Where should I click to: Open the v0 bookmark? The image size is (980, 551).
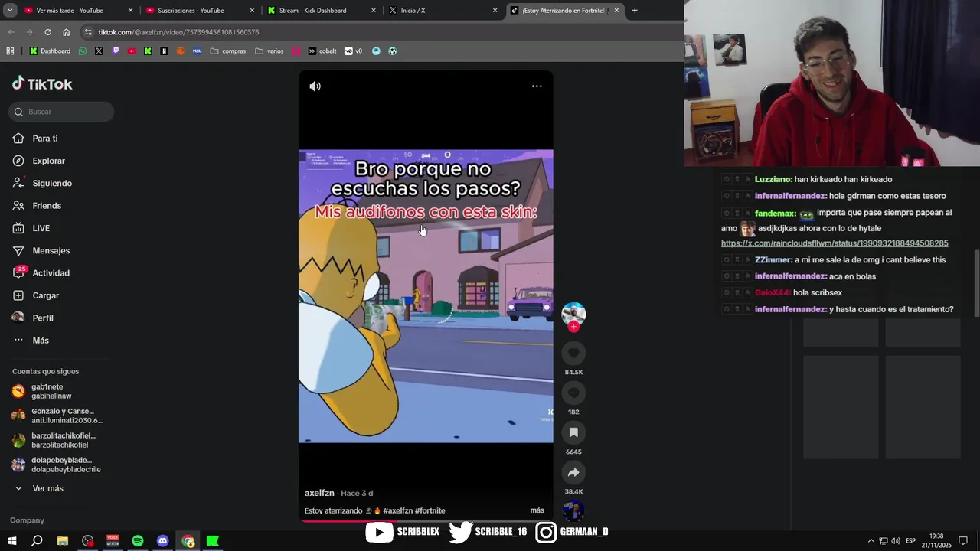click(x=354, y=51)
